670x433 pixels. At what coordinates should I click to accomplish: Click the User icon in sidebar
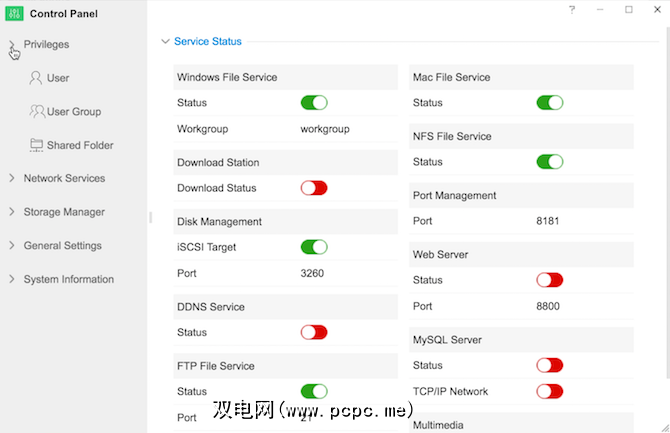click(x=36, y=78)
